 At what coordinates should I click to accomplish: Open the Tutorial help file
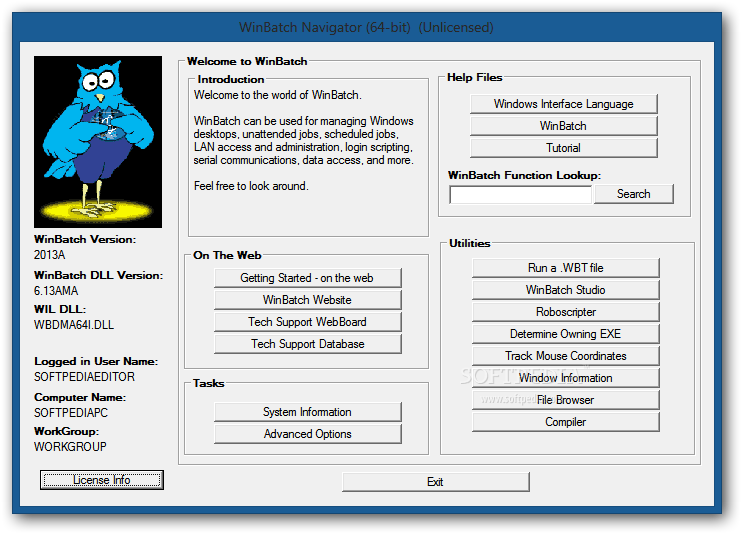pos(564,148)
